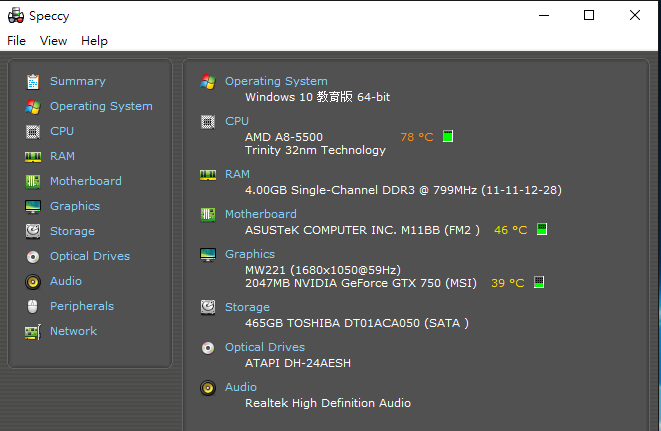The image size is (661, 431).
Task: Click the Summary clipboard icon in sidebar
Action: (33, 82)
